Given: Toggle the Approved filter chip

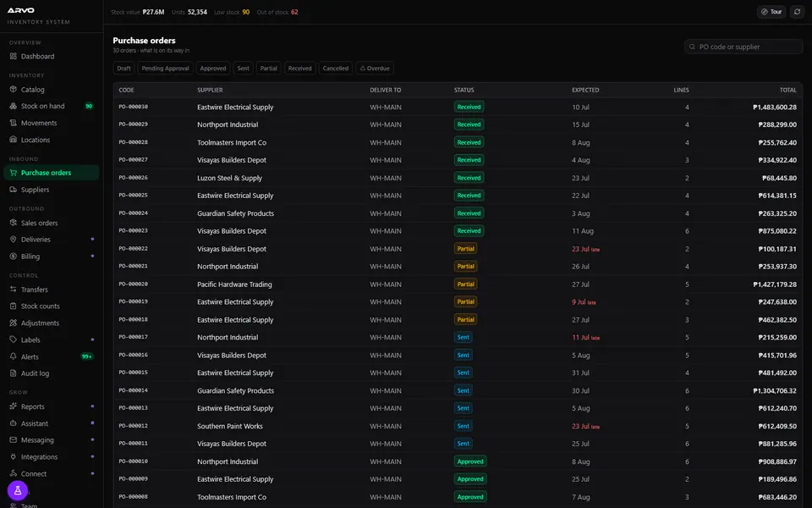Looking at the screenshot, I should (213, 68).
